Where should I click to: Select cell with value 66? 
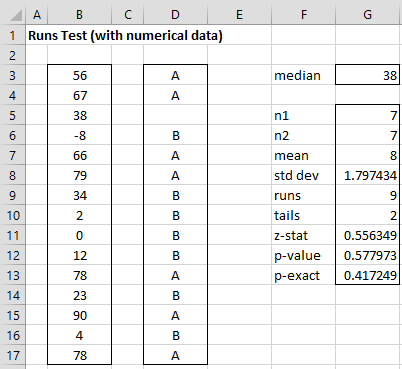(x=80, y=155)
